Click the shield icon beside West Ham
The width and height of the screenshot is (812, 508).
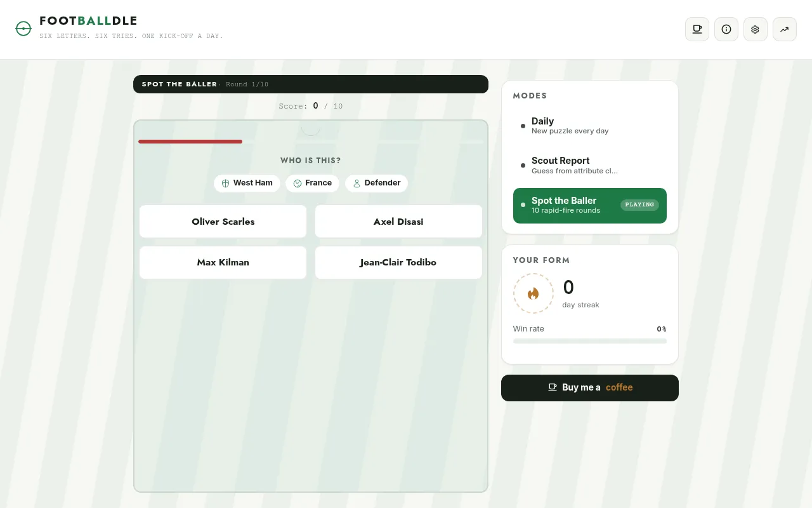click(x=225, y=184)
